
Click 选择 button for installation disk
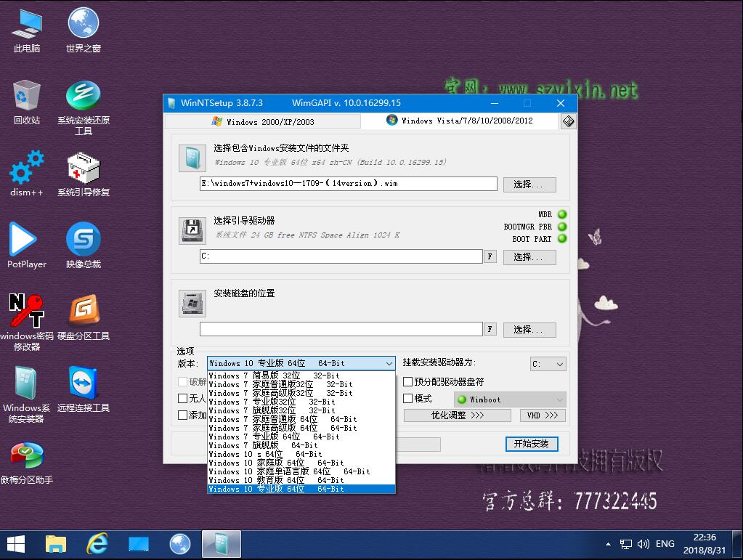coord(529,329)
